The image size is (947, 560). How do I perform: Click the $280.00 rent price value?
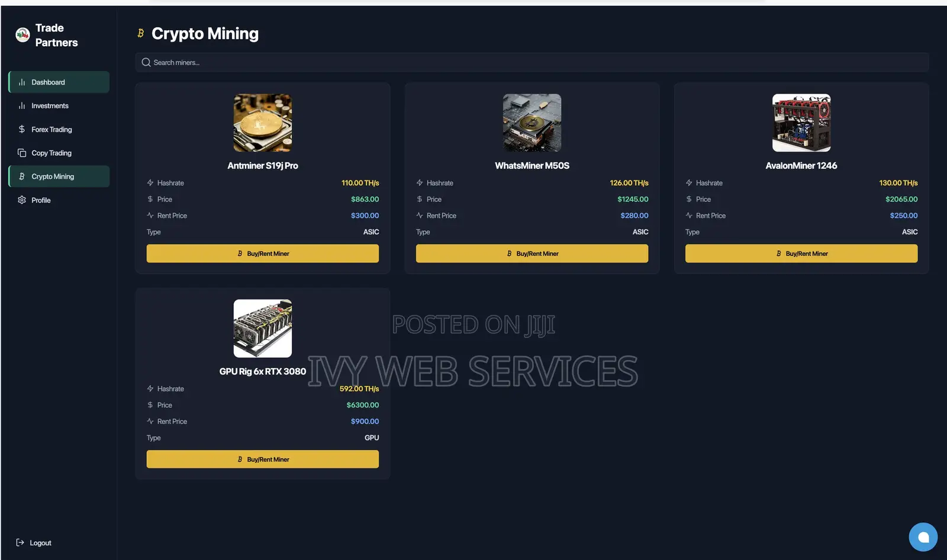(634, 215)
